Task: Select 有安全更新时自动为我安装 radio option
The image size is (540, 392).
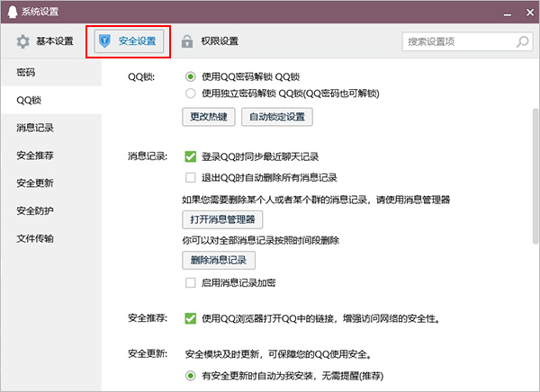Action: [191, 376]
